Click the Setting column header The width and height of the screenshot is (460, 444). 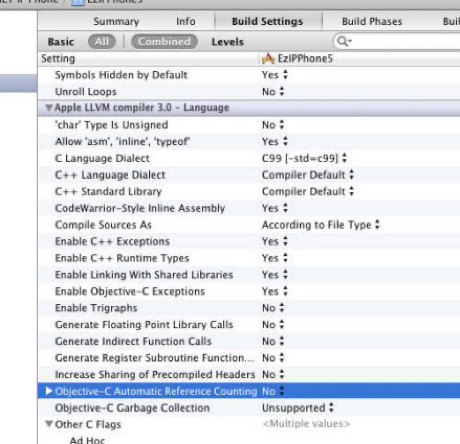58,59
